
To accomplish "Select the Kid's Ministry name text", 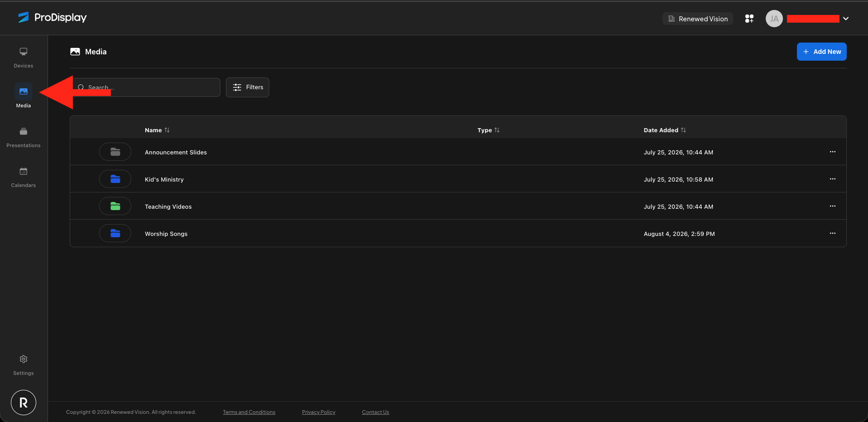I will point(164,180).
